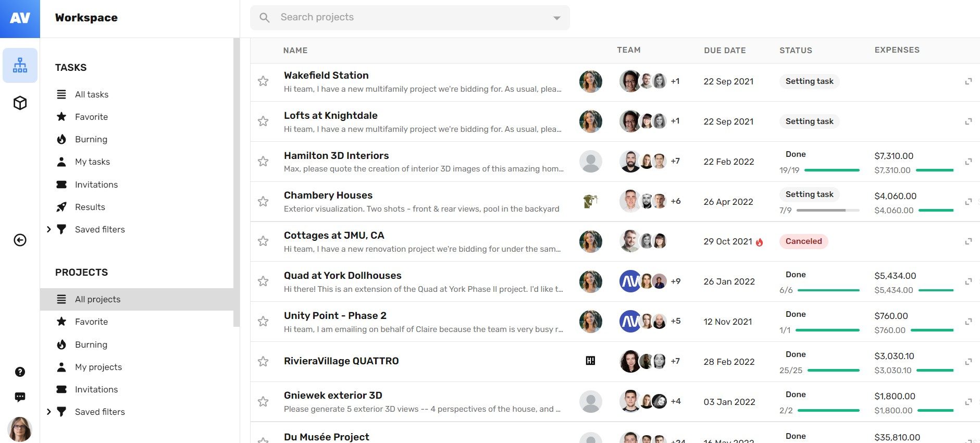Expand Saved filters under Tasks
The image size is (980, 443).
click(49, 229)
